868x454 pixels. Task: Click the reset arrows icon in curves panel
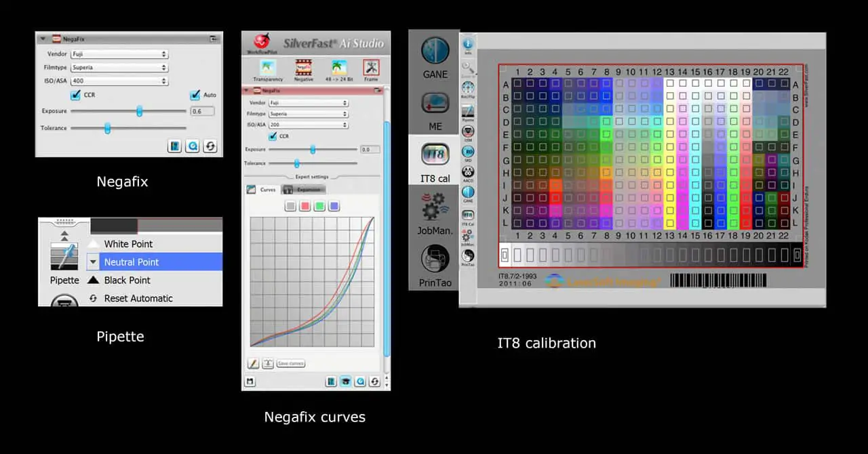coord(374,381)
